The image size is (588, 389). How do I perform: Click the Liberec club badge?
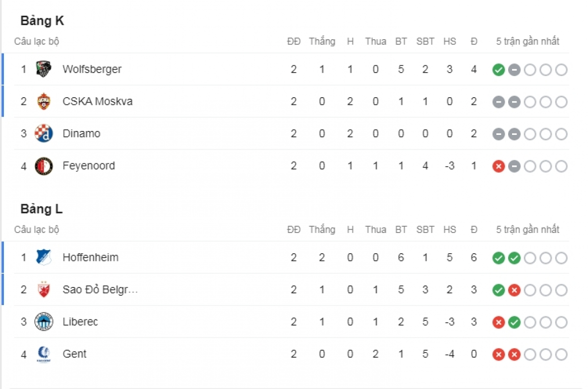[x=44, y=322]
